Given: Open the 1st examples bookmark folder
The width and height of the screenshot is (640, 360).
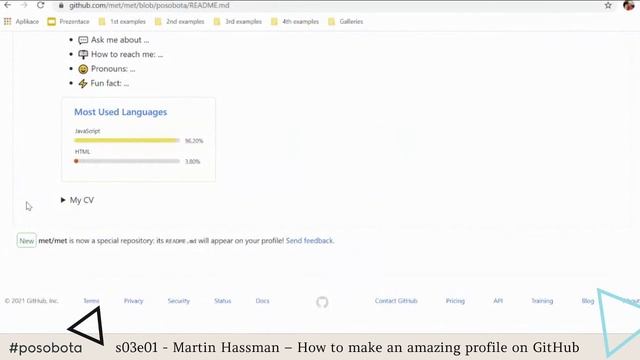Looking at the screenshot, I should [122, 22].
